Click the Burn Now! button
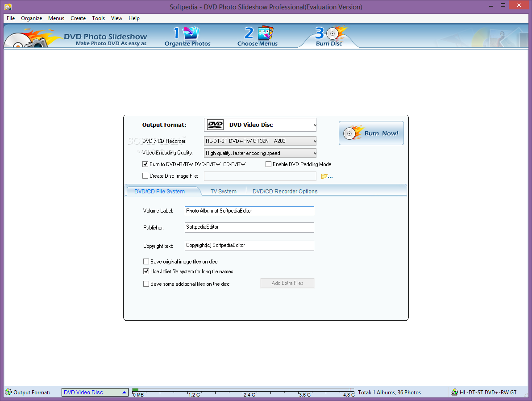Viewport: 532px width, 401px height. 371,133
